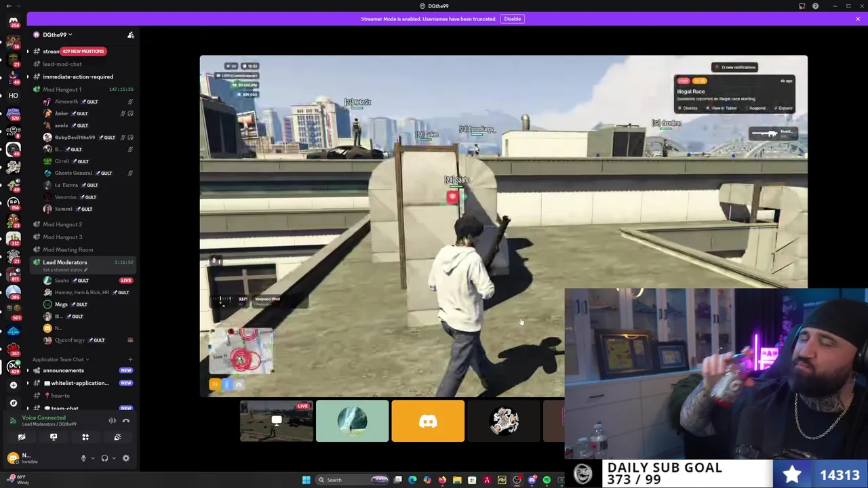The image size is (868, 488).
Task: Open the Discord inbox icon in title bar
Action: point(802,6)
